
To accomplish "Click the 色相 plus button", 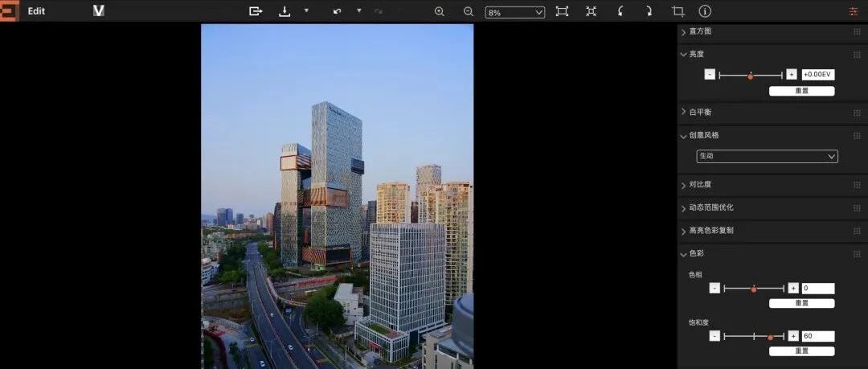I will coord(793,288).
